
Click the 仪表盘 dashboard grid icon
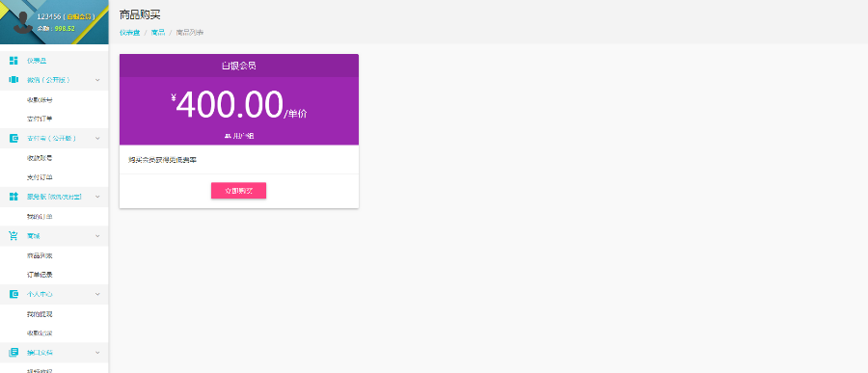tap(14, 61)
